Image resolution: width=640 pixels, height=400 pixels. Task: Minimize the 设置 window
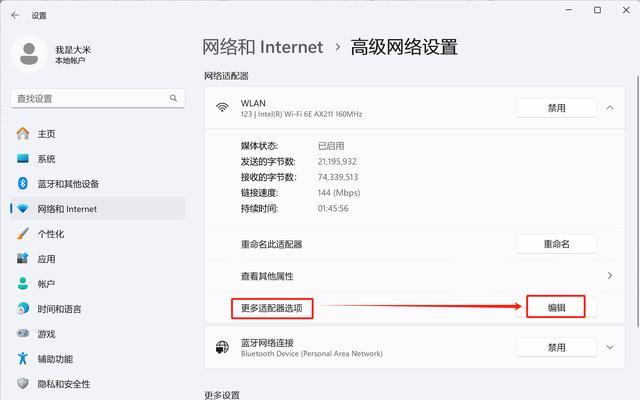(569, 10)
